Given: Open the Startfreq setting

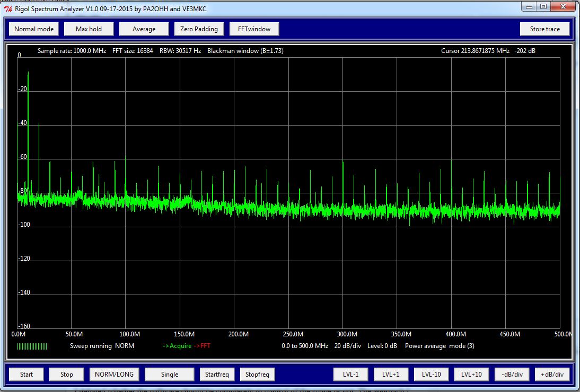Looking at the screenshot, I should 217,374.
